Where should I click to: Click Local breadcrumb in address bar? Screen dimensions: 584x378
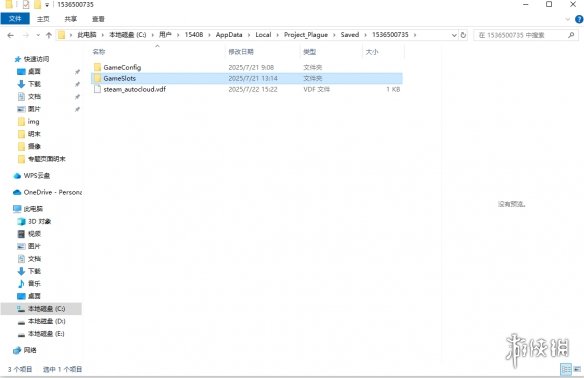263,35
